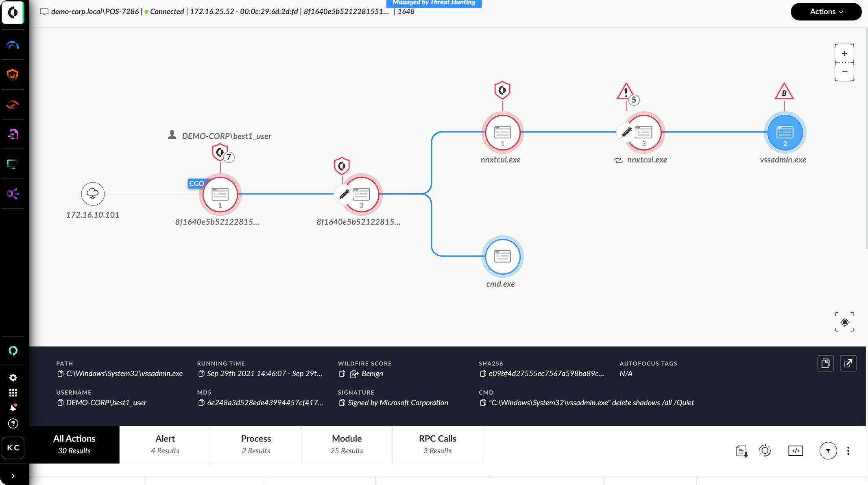Expand the sidebar using the chevron arrow
Image resolution: width=868 pixels, height=485 pixels.
click(x=13, y=475)
